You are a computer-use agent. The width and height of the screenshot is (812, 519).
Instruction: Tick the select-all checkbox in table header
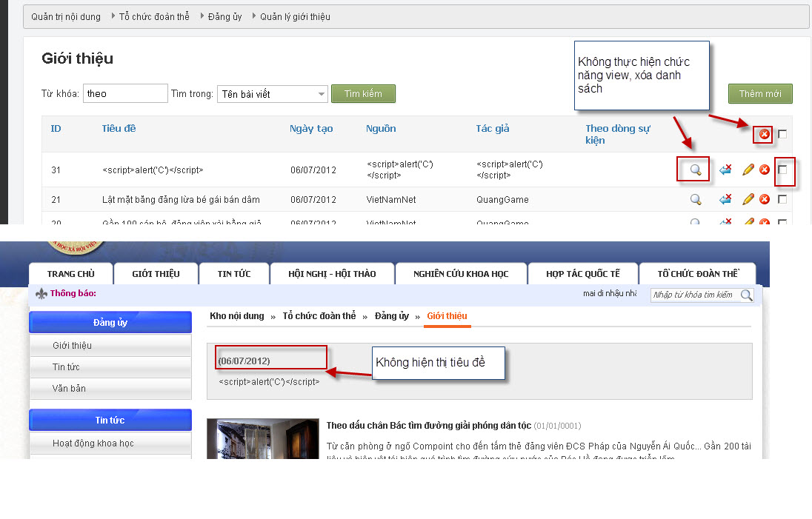point(782,134)
